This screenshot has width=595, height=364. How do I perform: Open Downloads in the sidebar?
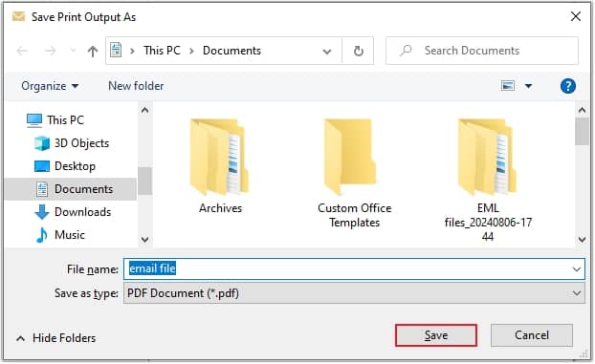[x=82, y=212]
